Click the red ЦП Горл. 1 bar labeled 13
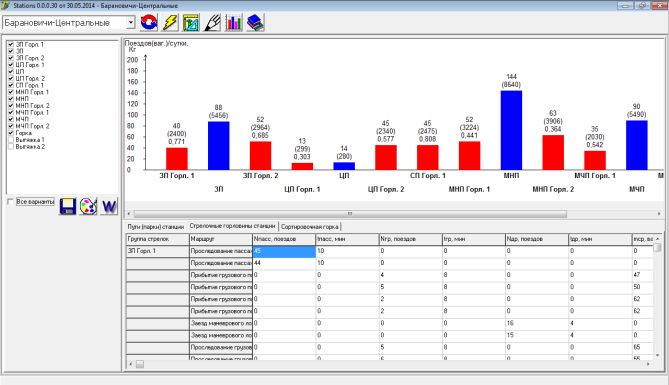The height and width of the screenshot is (385, 669). point(302,166)
